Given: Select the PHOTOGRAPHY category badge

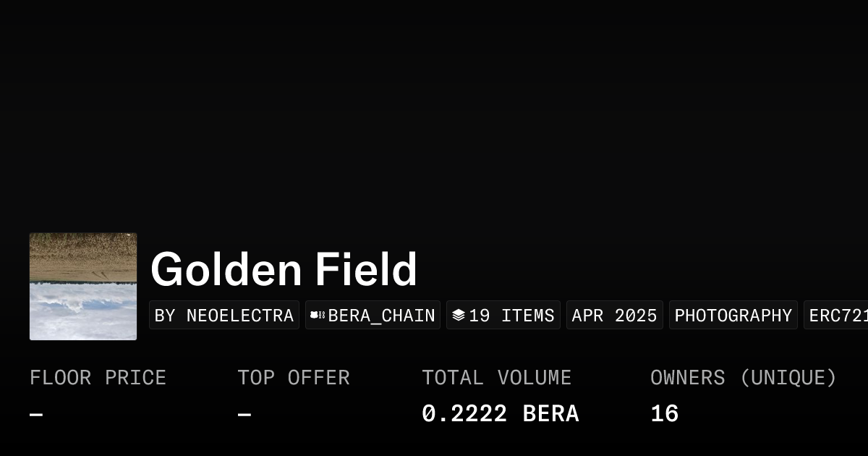Looking at the screenshot, I should click(733, 315).
